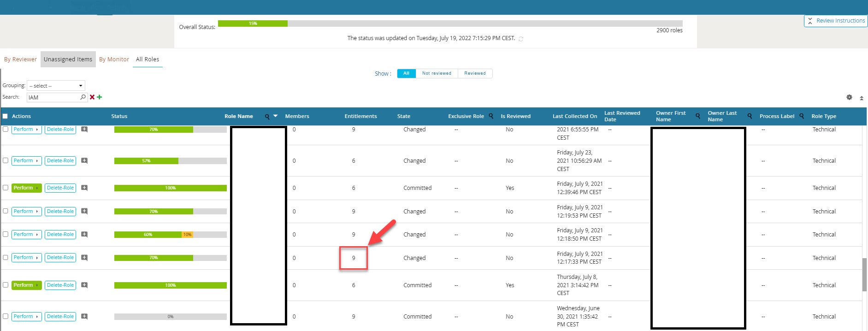868x331 pixels.
Task: Click the Process Label column search icon
Action: [802, 116]
